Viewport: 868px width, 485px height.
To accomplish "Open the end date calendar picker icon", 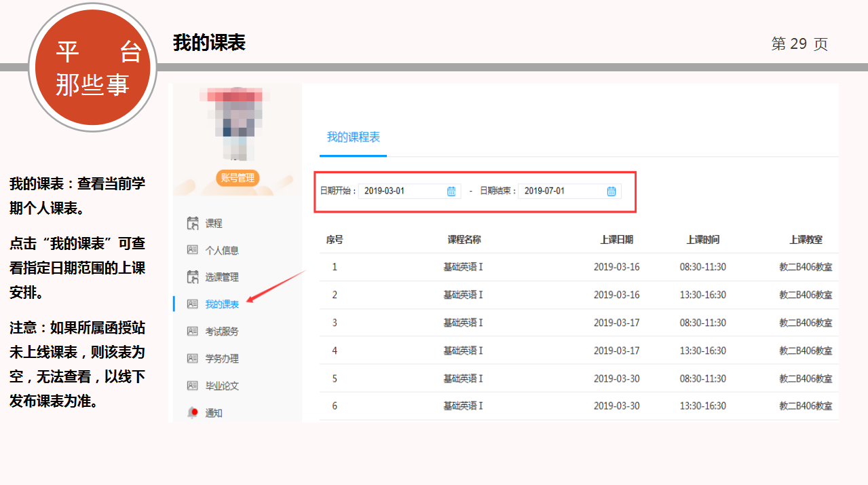I will 611,192.
